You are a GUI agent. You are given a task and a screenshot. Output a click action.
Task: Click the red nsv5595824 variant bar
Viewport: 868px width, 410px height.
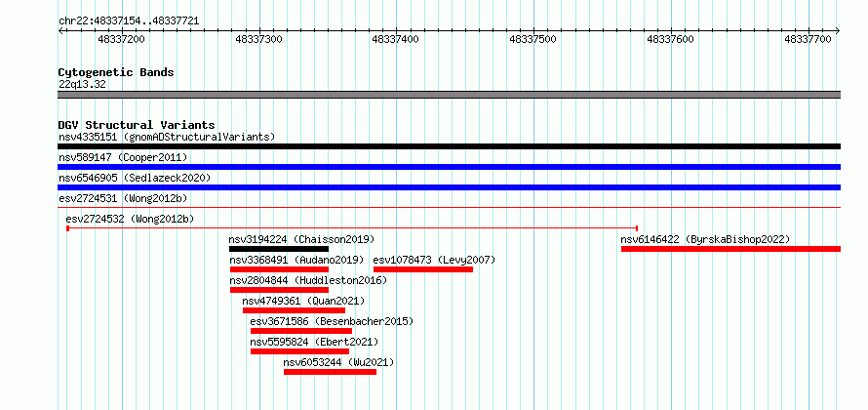pyautogui.click(x=300, y=351)
